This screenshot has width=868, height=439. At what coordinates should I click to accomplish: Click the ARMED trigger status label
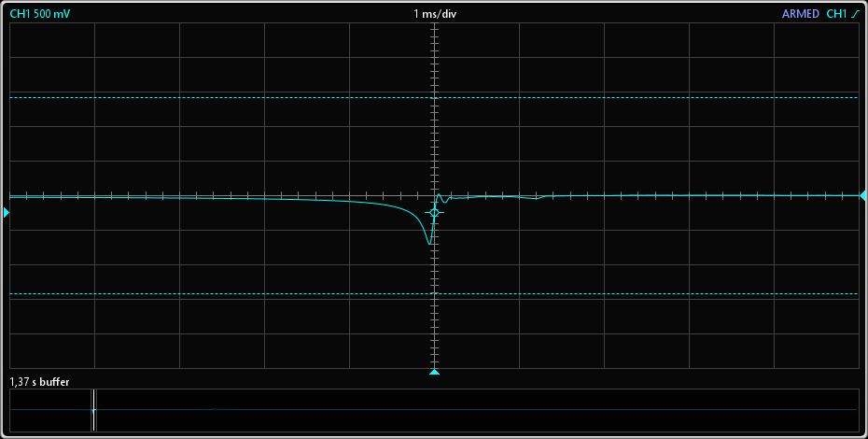801,14
